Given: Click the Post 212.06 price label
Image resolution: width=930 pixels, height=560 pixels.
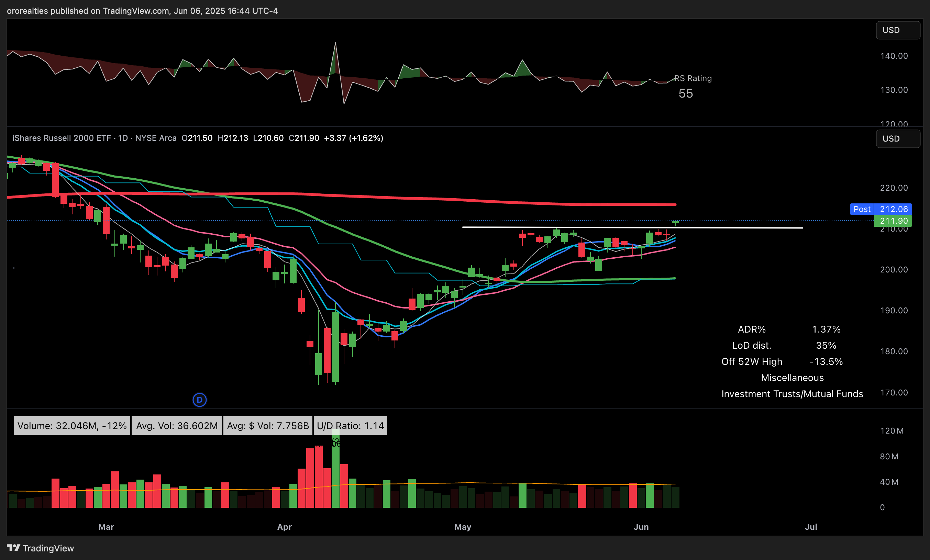Looking at the screenshot, I should pyautogui.click(x=881, y=209).
